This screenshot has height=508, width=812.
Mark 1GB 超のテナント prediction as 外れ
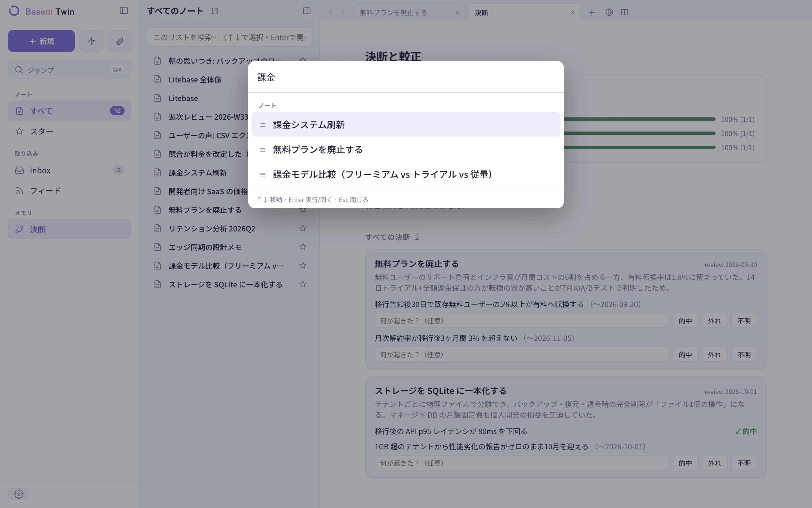[714, 463]
